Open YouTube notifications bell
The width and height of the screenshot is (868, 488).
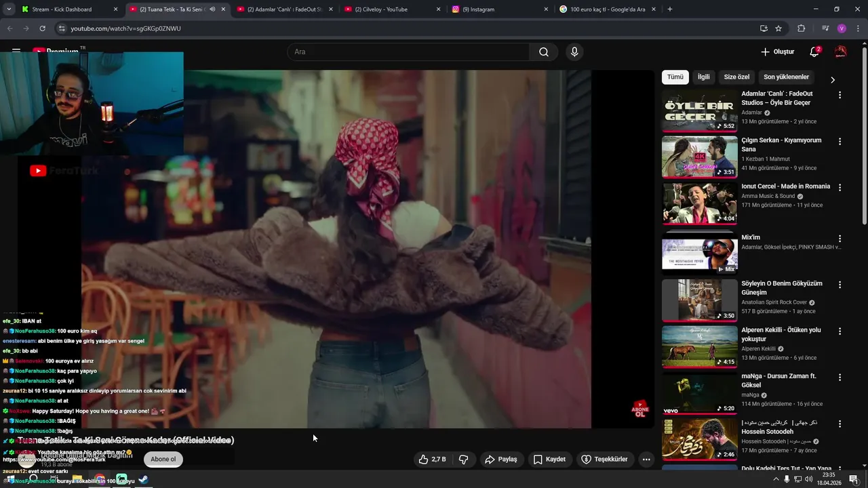815,52
